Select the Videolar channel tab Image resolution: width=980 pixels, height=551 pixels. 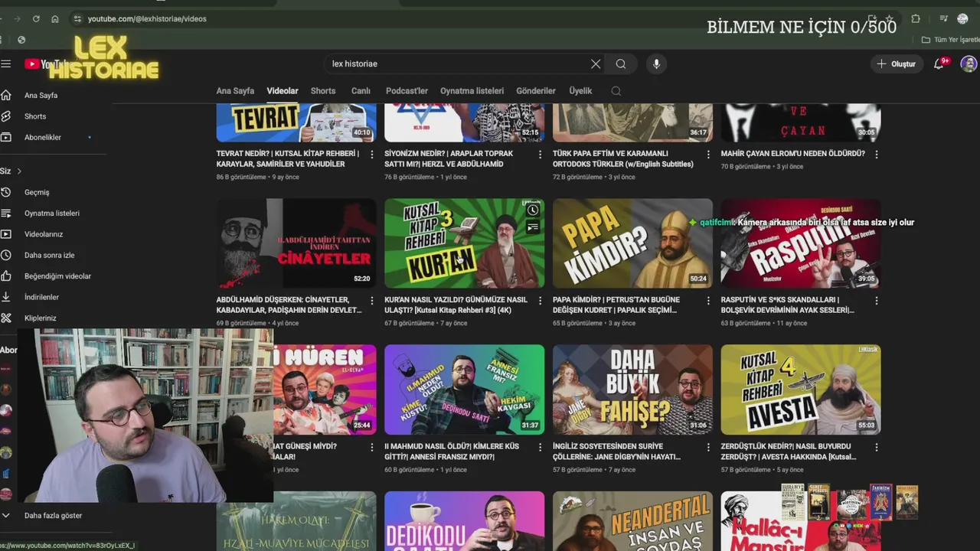click(x=283, y=91)
